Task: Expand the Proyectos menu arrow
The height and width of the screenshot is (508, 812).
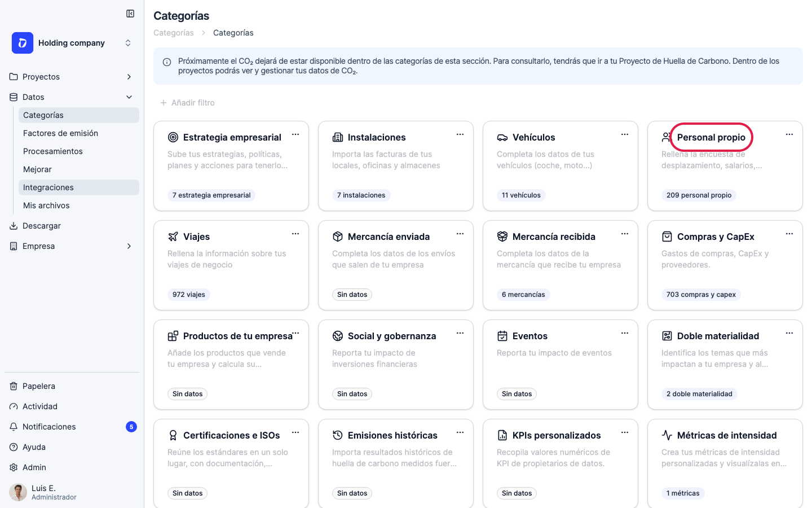Action: tap(129, 77)
